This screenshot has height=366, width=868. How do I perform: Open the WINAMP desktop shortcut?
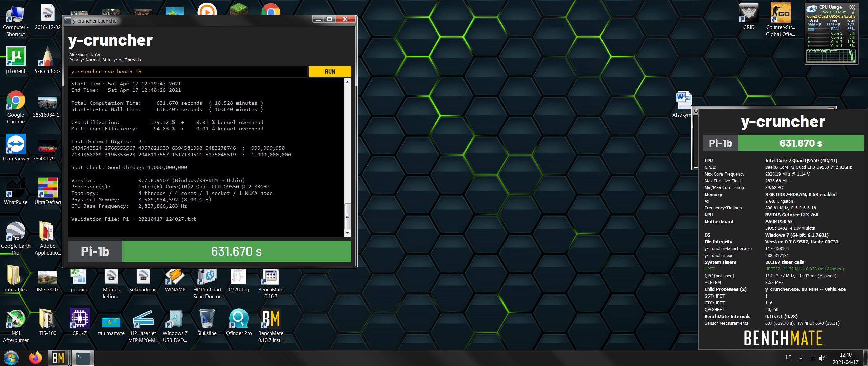(175, 280)
